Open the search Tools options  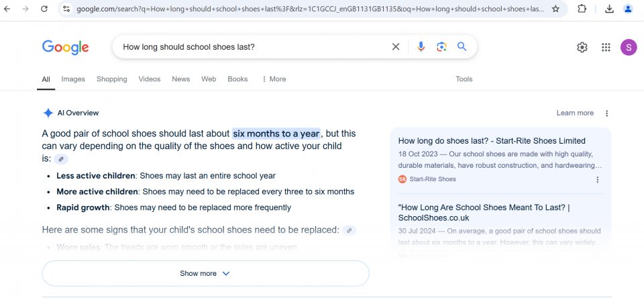(x=464, y=79)
